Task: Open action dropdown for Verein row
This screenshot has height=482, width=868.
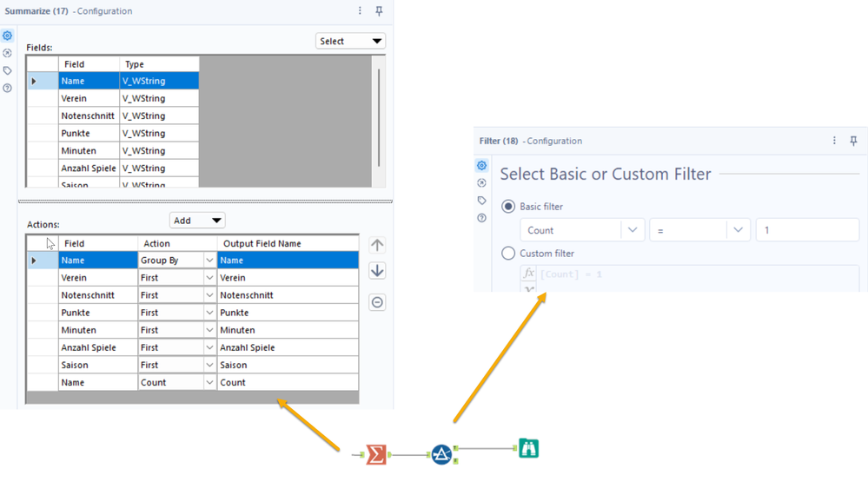Action: [x=209, y=278]
